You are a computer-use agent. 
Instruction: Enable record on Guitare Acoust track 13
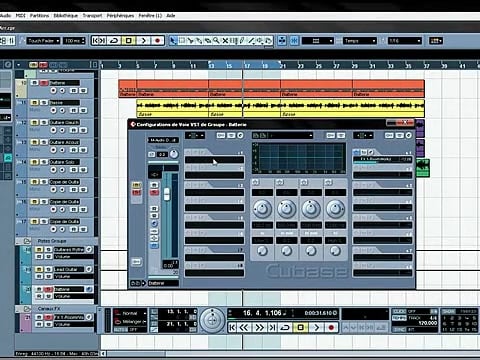[53, 150]
